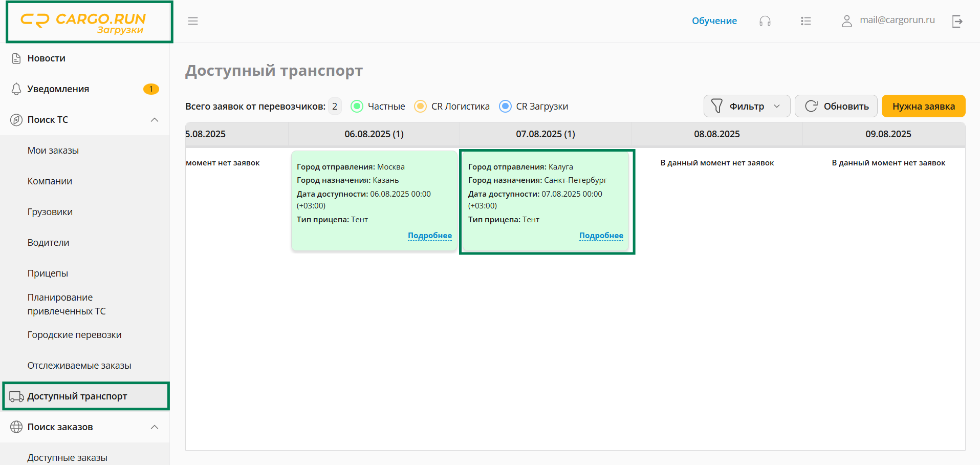Open Грузовики in sidebar
This screenshot has width=980, height=465.
click(x=50, y=212)
